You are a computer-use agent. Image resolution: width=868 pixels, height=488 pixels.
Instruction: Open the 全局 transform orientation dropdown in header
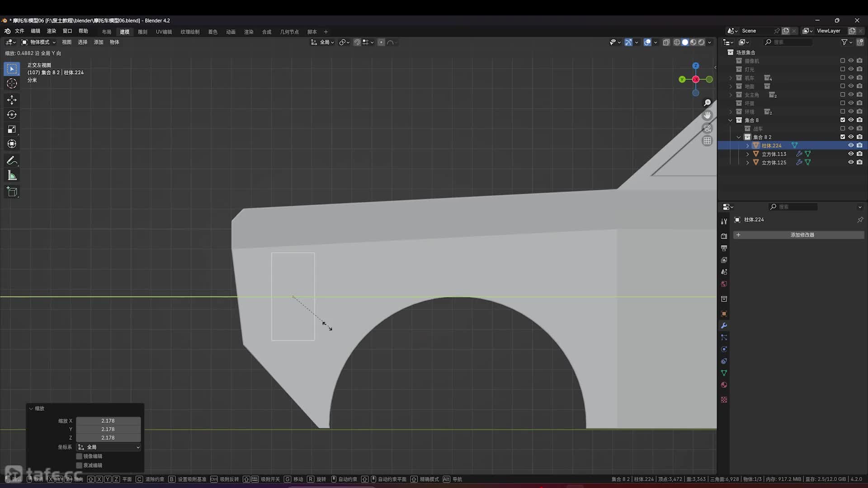click(322, 42)
